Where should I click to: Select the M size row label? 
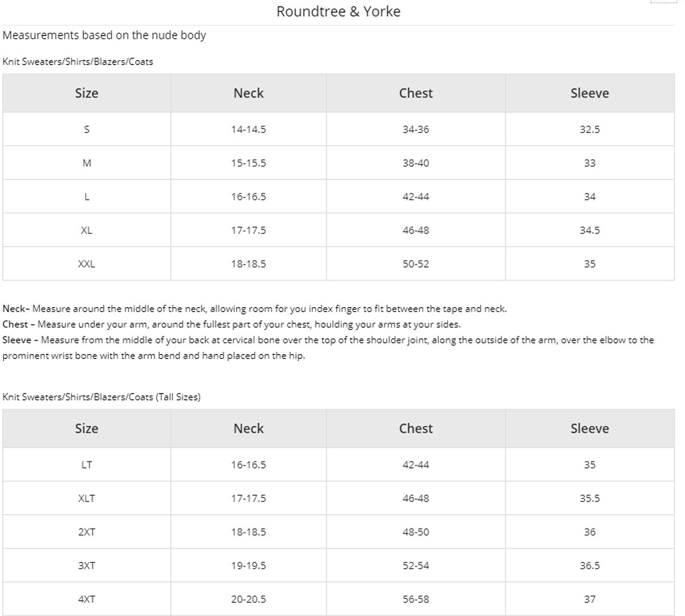click(x=87, y=163)
